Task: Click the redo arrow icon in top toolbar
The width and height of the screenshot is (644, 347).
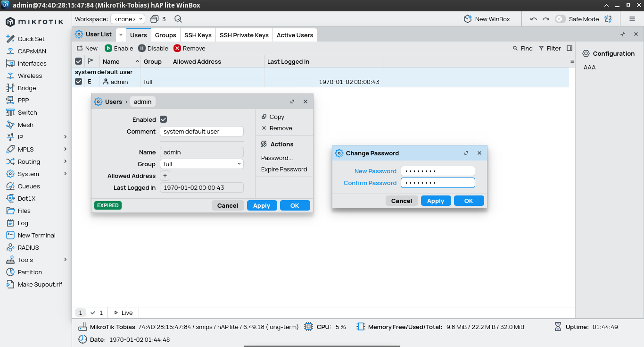Action: click(x=546, y=19)
